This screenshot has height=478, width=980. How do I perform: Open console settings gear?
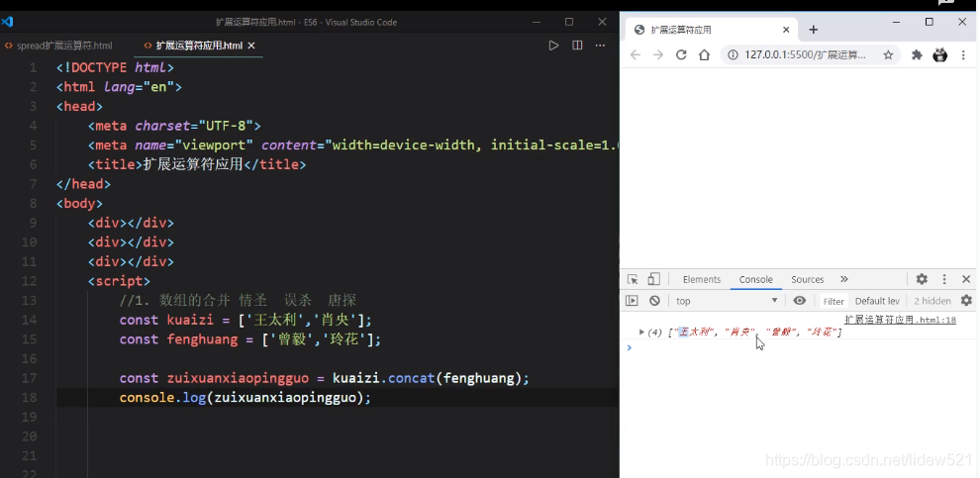[966, 301]
